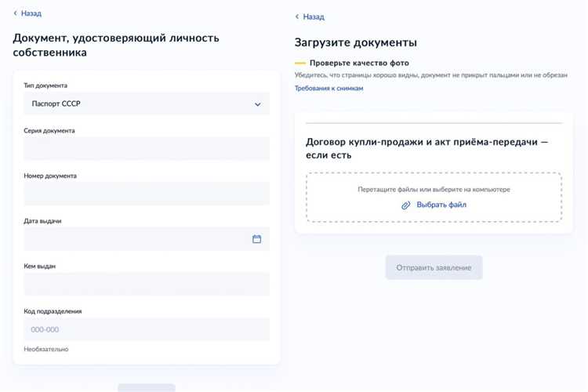Focus the Дата выдачи date field
This screenshot has height=392, width=588.
point(147,239)
